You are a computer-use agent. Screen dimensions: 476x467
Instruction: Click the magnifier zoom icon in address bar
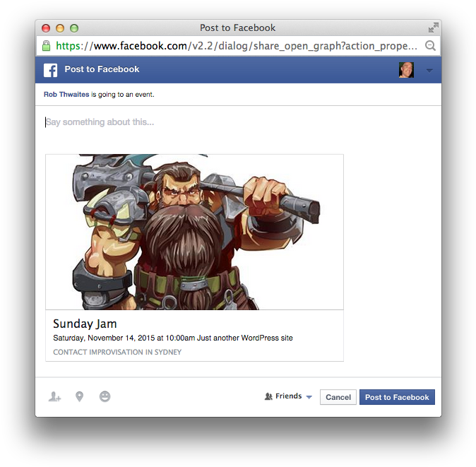click(x=431, y=46)
